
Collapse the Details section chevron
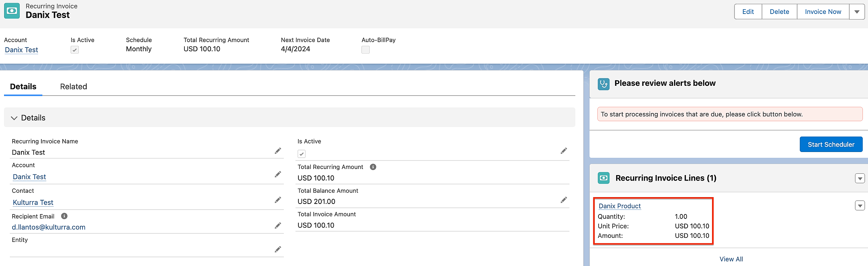[x=14, y=118]
